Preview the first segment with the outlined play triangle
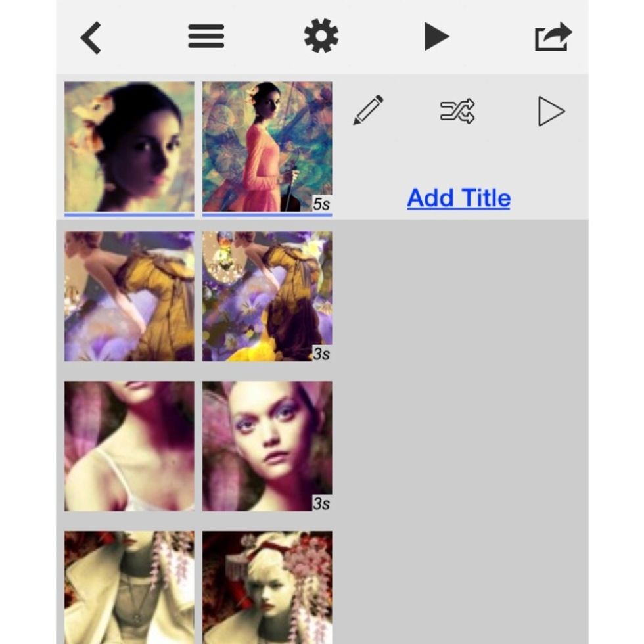 (551, 110)
